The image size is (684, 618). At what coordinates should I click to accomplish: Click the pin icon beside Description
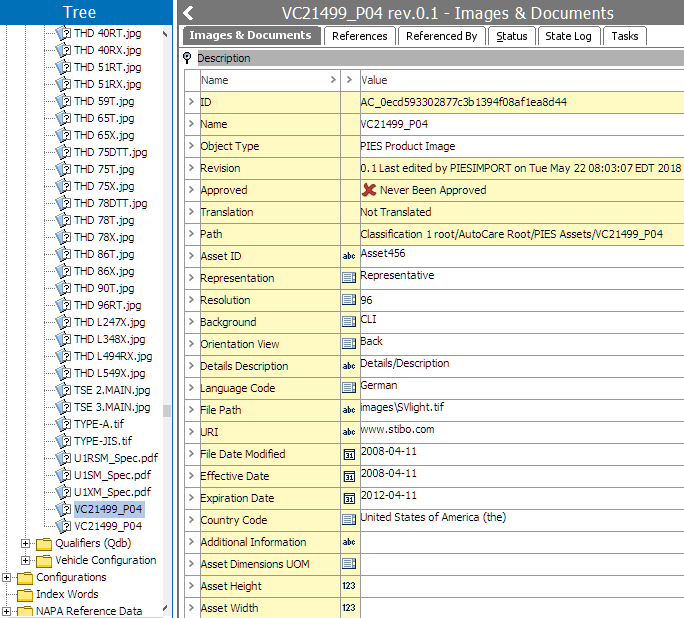pyautogui.click(x=188, y=58)
